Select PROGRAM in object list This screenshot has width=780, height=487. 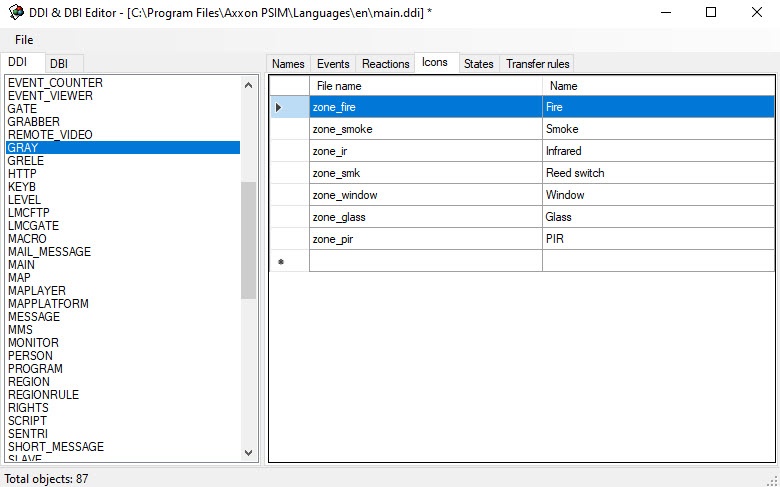point(123,369)
